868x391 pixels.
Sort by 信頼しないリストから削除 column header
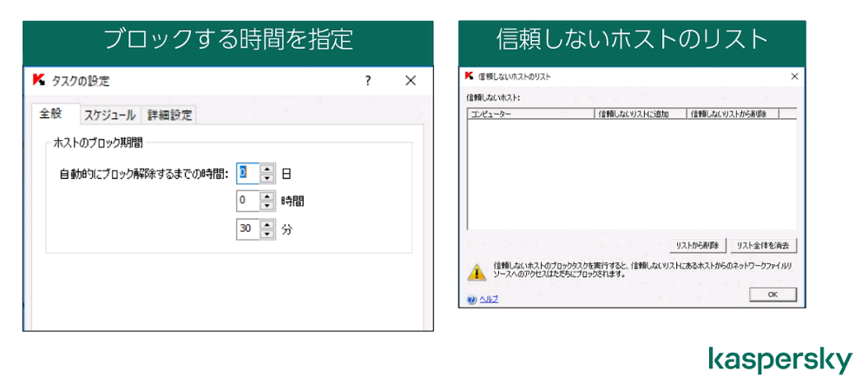click(x=733, y=114)
